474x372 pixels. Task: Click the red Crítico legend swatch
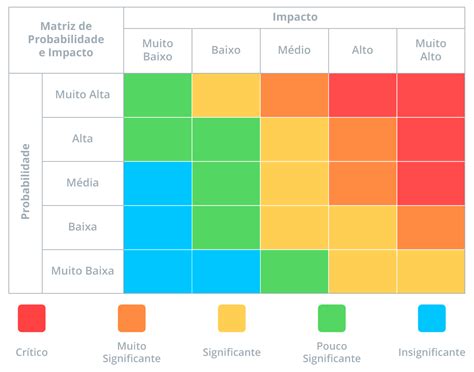pos(32,318)
